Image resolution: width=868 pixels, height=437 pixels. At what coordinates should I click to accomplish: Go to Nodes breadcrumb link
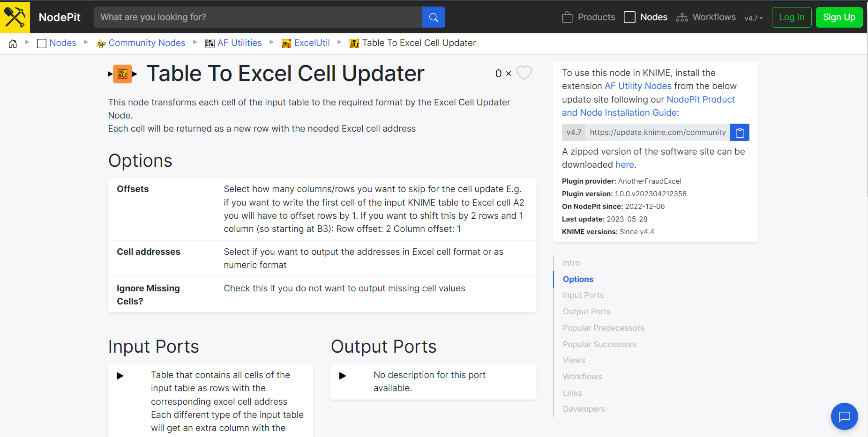click(x=63, y=43)
